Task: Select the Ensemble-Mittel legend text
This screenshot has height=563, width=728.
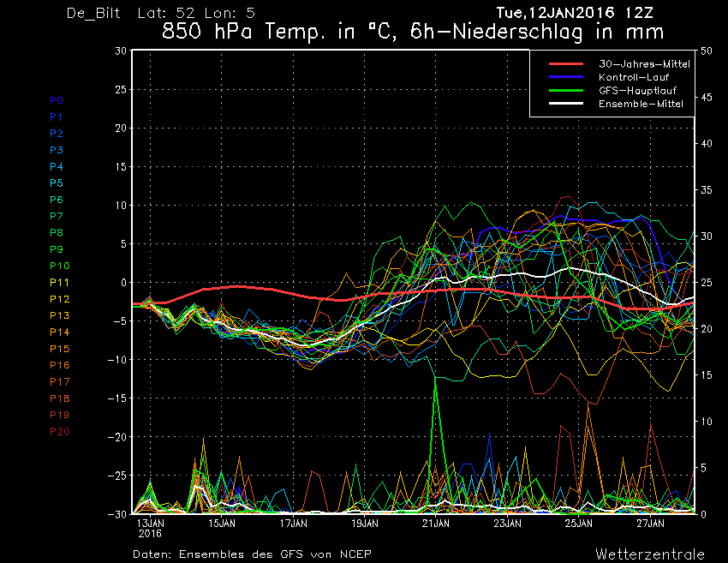Action: click(641, 104)
